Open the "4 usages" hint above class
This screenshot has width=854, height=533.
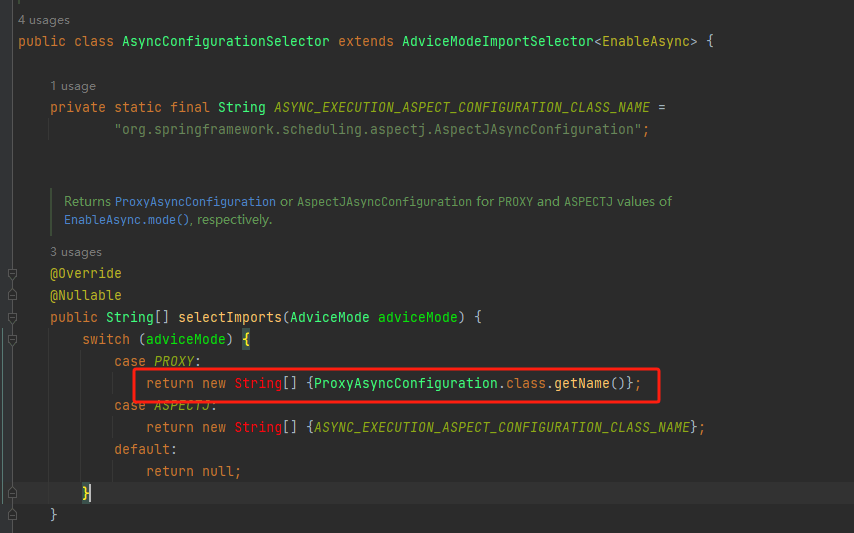pyautogui.click(x=43, y=20)
